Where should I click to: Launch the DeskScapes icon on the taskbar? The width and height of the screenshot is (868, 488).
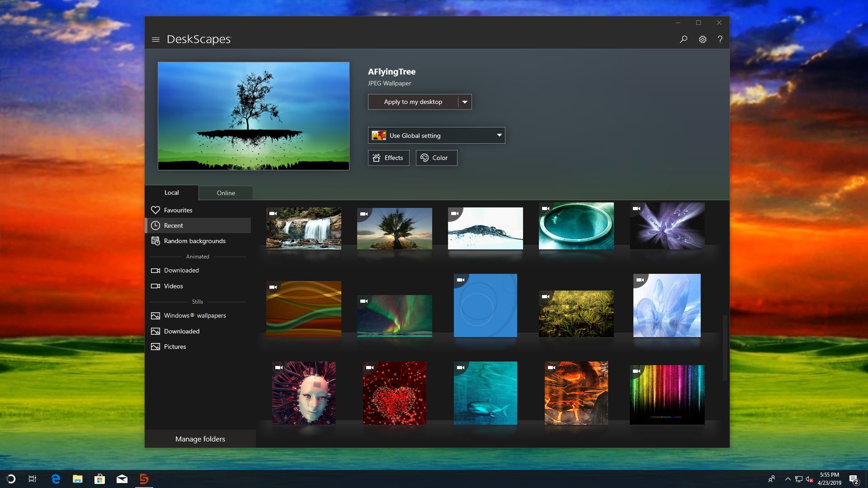144,479
